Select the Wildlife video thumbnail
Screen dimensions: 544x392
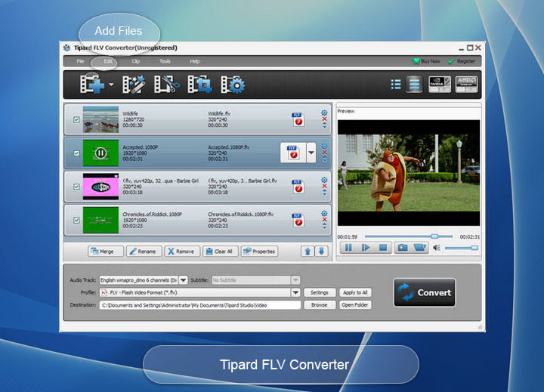pyautogui.click(x=100, y=119)
